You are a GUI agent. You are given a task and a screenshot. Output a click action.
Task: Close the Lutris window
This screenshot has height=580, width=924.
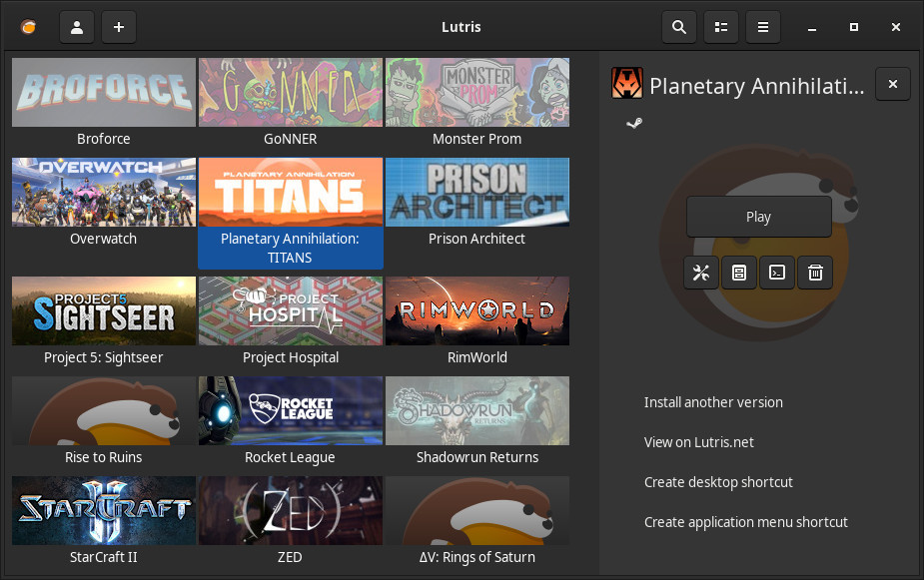point(896,27)
